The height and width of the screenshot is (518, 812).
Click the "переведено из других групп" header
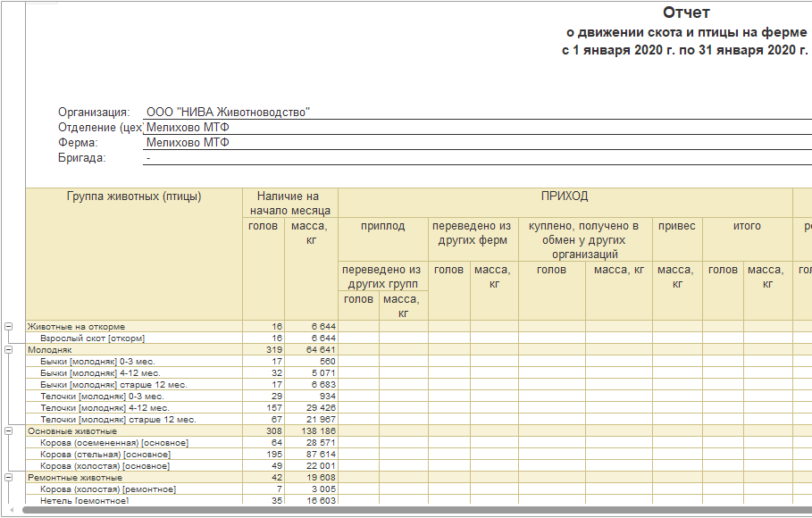click(382, 277)
